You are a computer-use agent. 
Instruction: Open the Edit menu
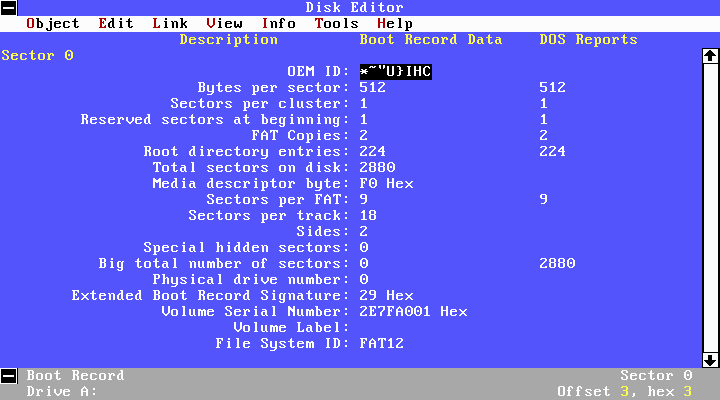116,23
